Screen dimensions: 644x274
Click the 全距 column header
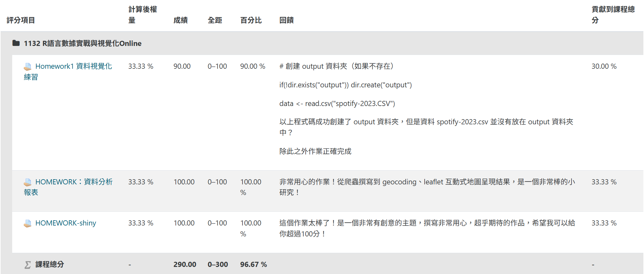[x=215, y=20]
